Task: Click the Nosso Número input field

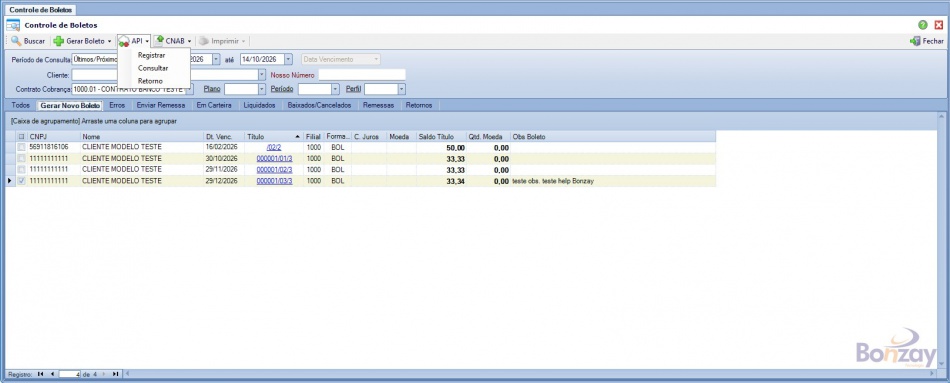Action: (362, 75)
